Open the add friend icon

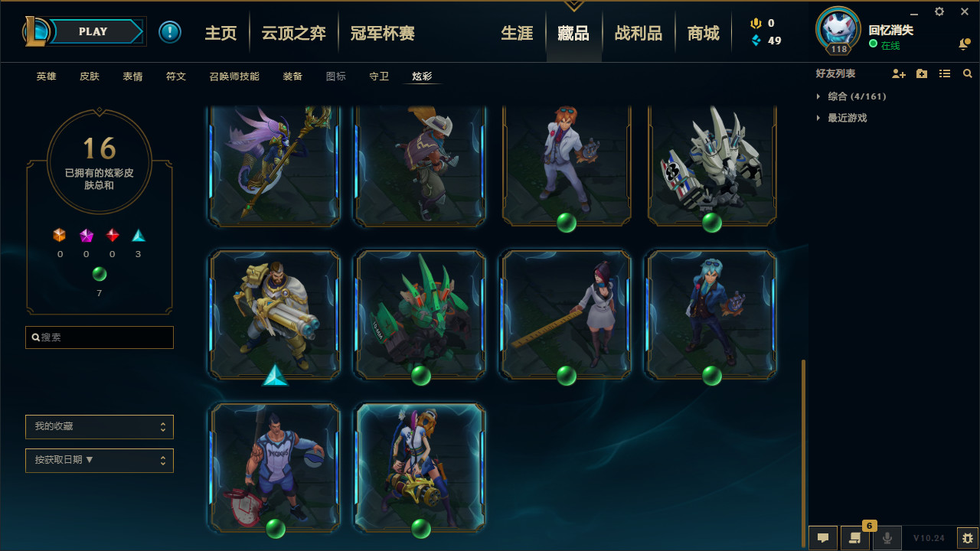[x=899, y=73]
